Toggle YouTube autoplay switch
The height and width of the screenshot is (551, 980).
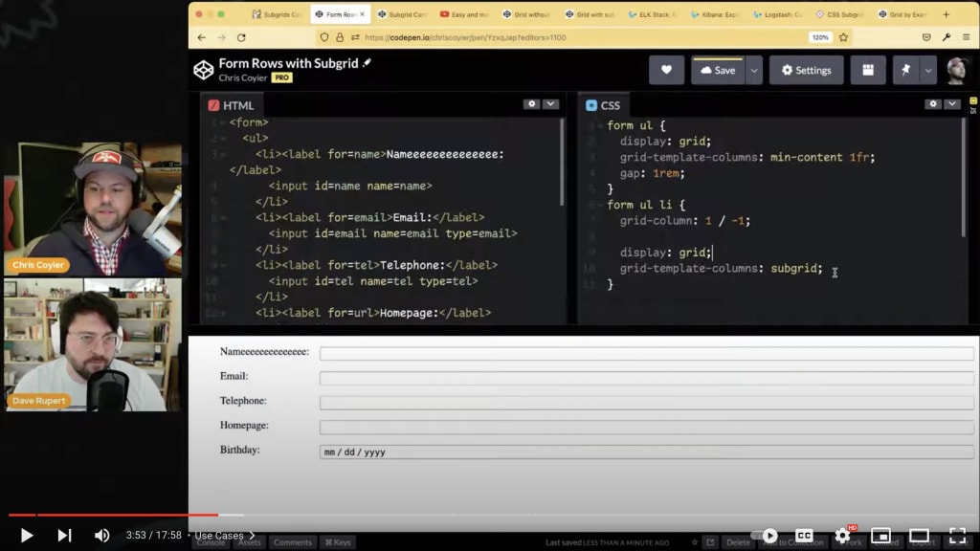pyautogui.click(x=766, y=536)
